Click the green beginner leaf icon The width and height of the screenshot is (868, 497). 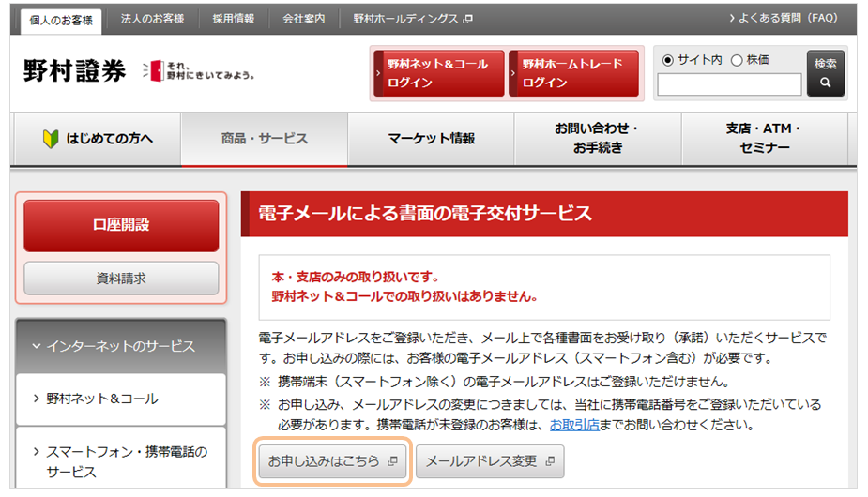click(51, 139)
